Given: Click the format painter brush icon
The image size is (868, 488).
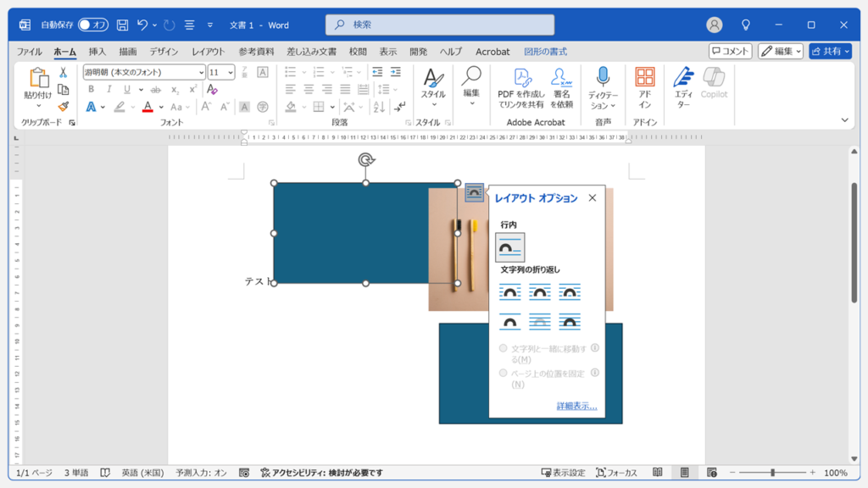Looking at the screenshot, I should tap(63, 107).
